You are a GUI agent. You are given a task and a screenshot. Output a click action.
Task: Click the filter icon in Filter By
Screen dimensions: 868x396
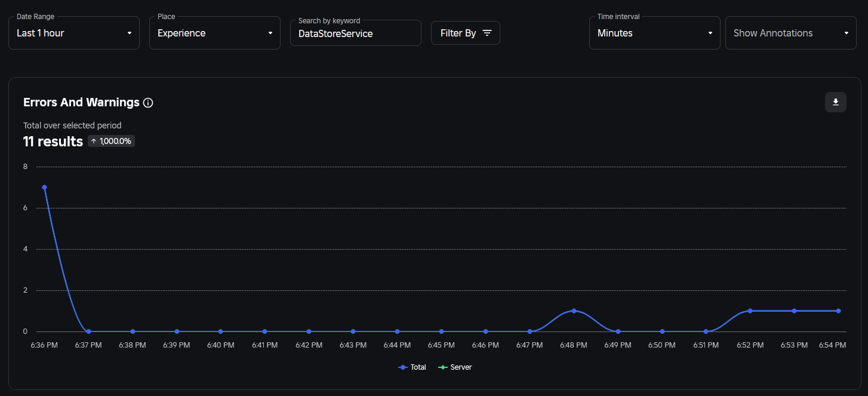click(487, 33)
